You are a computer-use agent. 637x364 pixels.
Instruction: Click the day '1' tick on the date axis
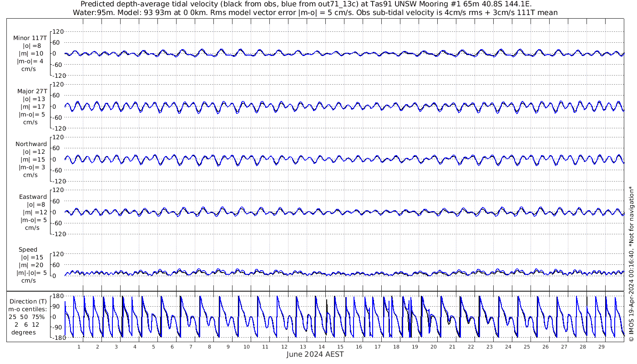(79, 347)
